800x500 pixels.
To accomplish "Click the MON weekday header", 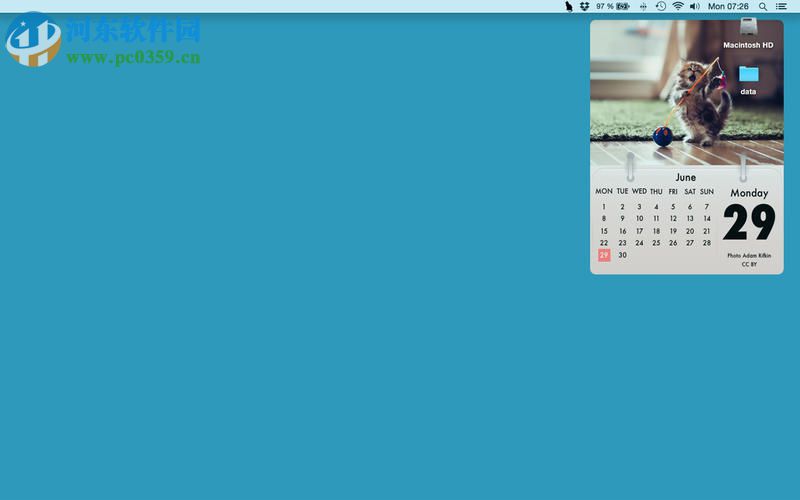I will [x=604, y=191].
